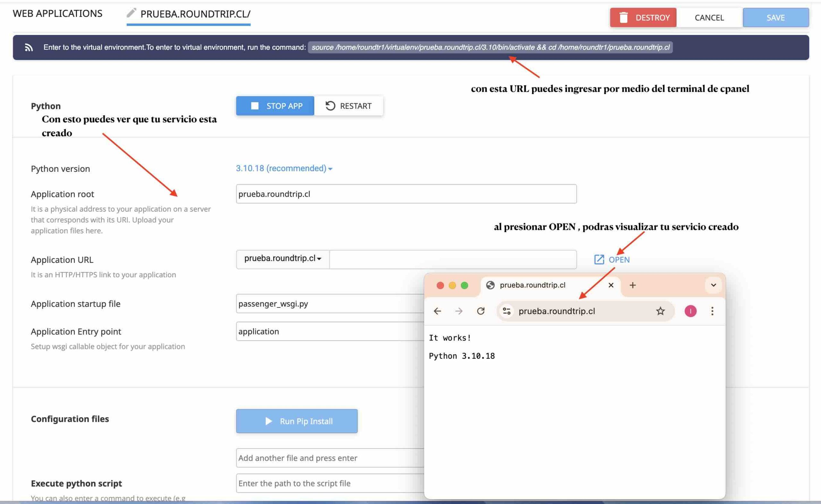This screenshot has height=504, width=821.
Task: Click the 'Application root' label
Action: (x=62, y=194)
